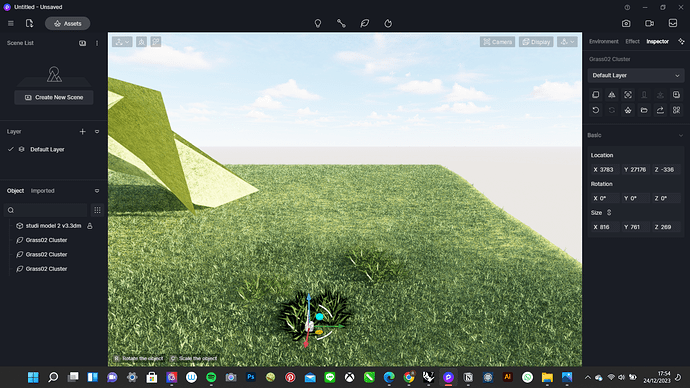The image size is (690, 388).
Task: Click the Rotation X 0° field
Action: point(604,198)
